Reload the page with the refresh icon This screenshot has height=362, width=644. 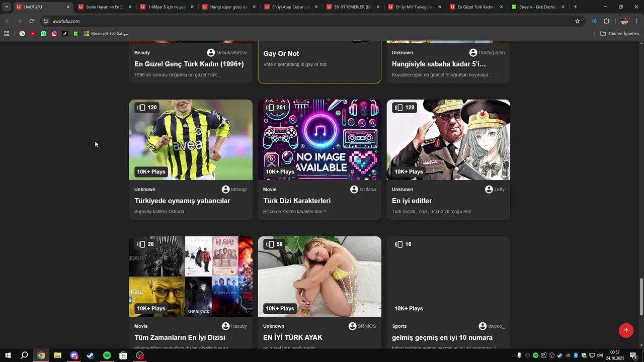click(31, 21)
